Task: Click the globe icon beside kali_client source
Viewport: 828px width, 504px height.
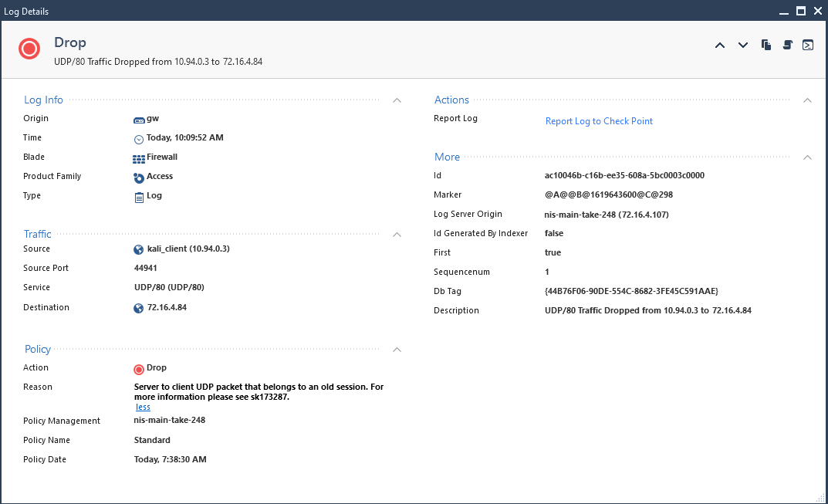Action: [x=138, y=249]
